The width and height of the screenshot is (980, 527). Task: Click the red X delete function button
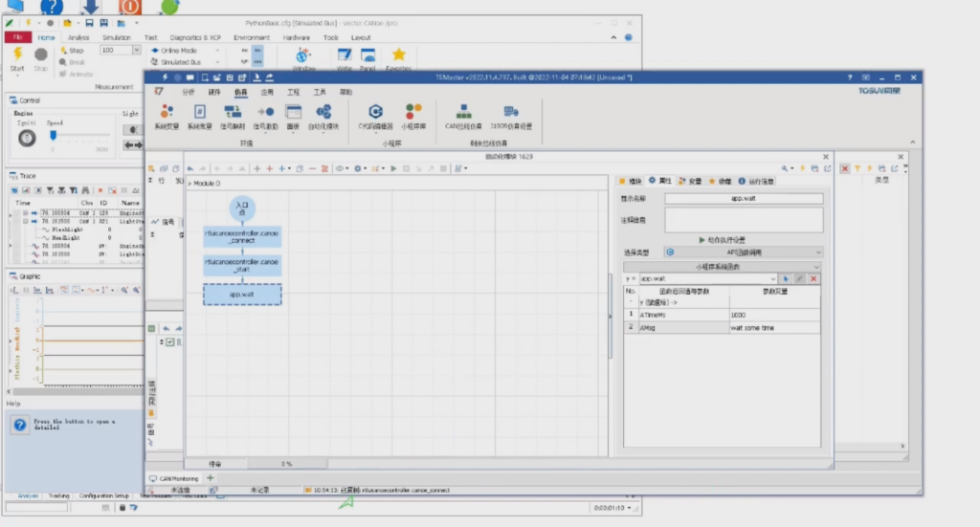(x=813, y=278)
